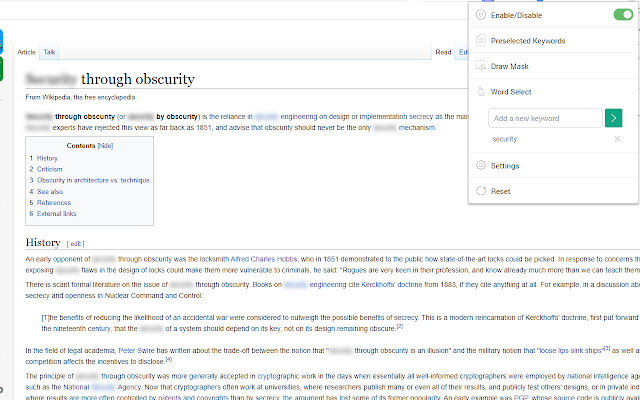This screenshot has width=640, height=400.
Task: Toggle the Enable/Disable switch
Action: 623,15
